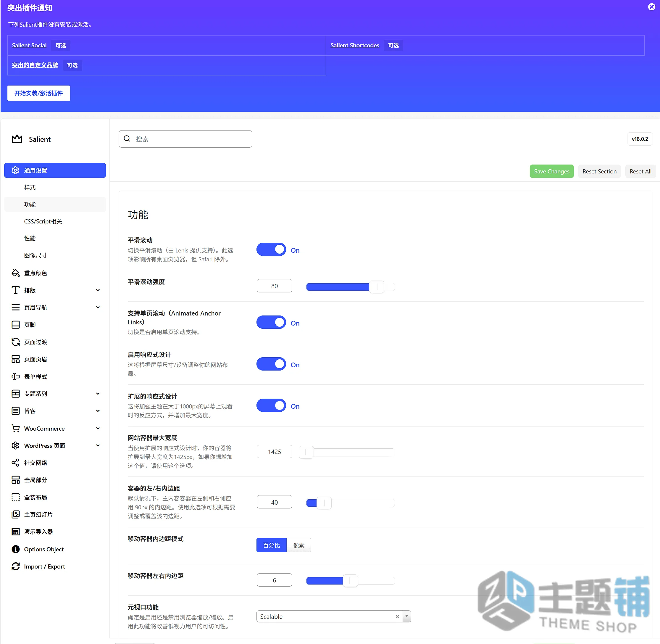The height and width of the screenshot is (644, 660).
Task: Toggle the 启用响应式设计 switch
Action: 271,364
